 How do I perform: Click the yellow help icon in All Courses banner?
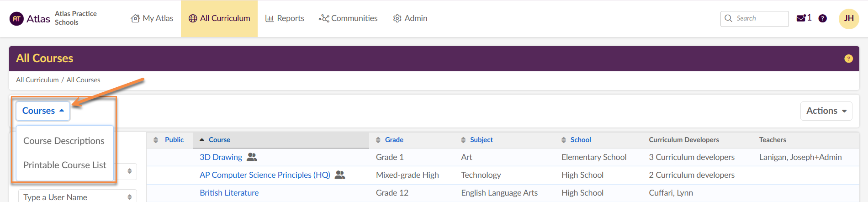848,58
